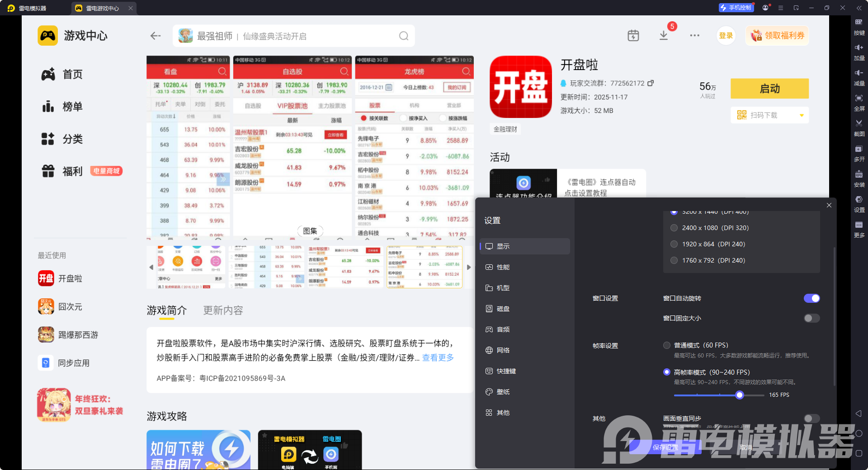Open the three-dot more options icon
This screenshot has width=868, height=470.
pyautogui.click(x=695, y=36)
